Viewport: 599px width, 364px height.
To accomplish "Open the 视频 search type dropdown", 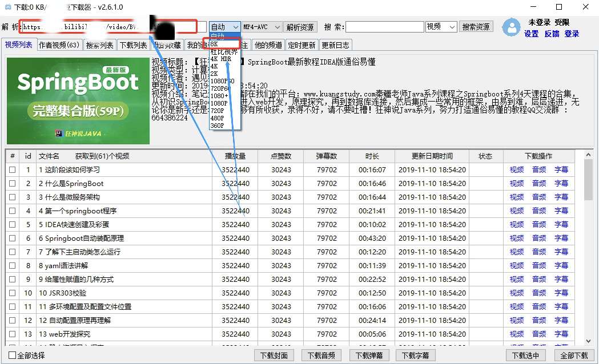I will click(x=441, y=27).
